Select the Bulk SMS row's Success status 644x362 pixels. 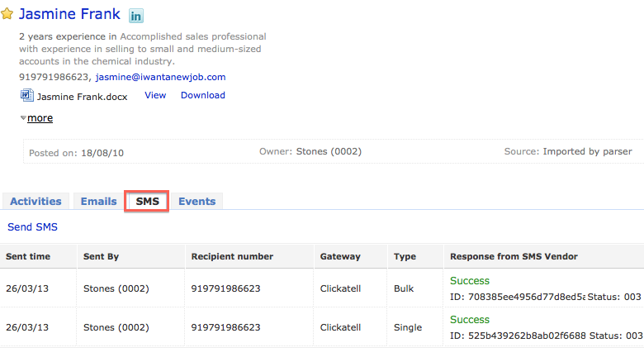tap(470, 280)
